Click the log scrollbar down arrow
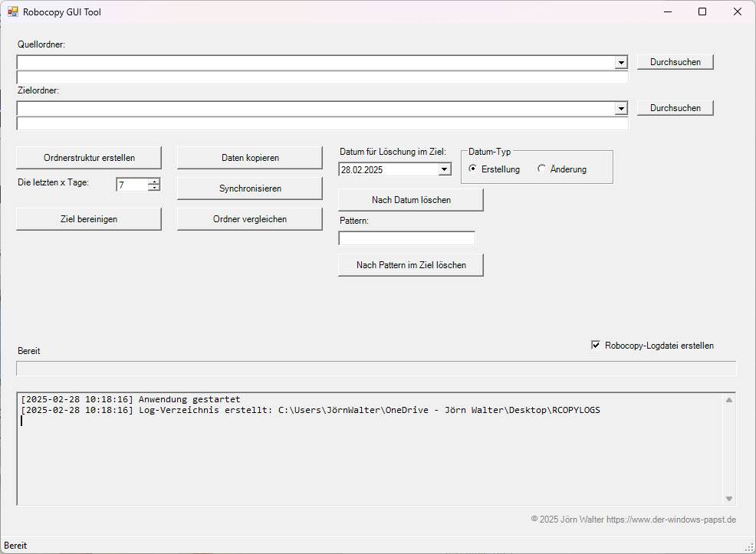 point(729,499)
